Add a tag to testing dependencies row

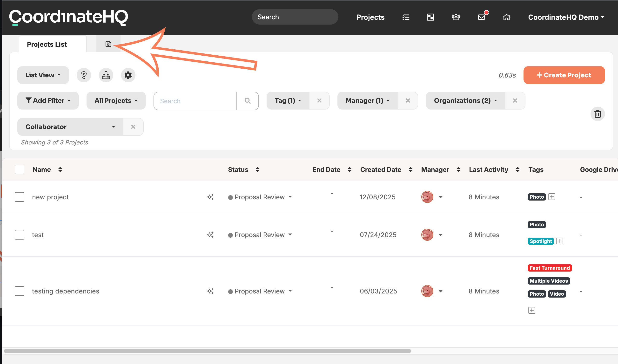(x=532, y=310)
